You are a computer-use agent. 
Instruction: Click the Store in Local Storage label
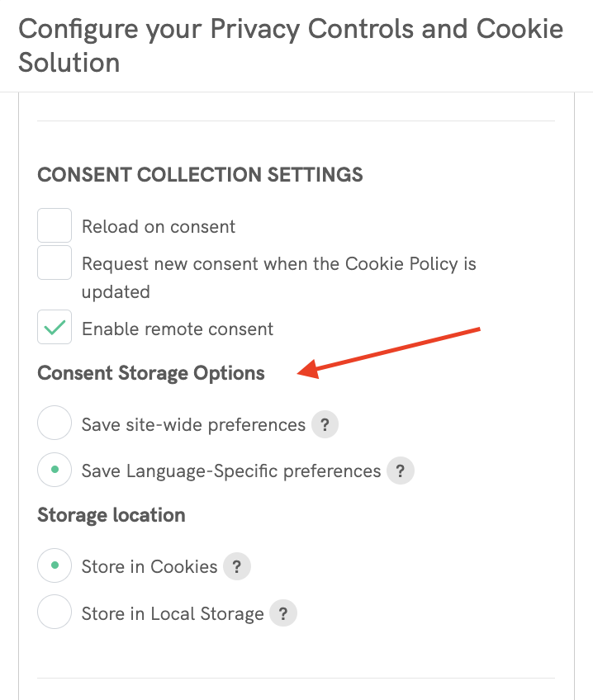(172, 613)
